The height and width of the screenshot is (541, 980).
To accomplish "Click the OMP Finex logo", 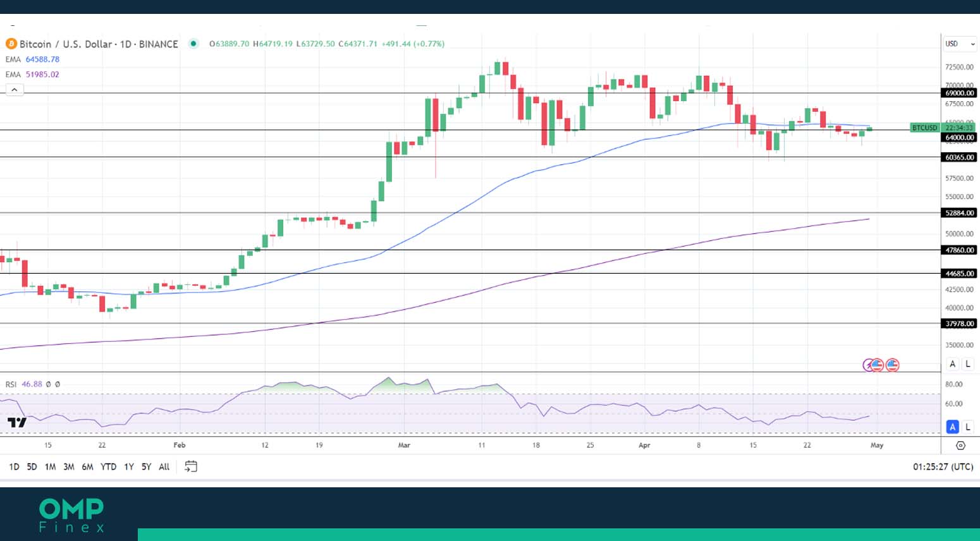I will pyautogui.click(x=71, y=515).
